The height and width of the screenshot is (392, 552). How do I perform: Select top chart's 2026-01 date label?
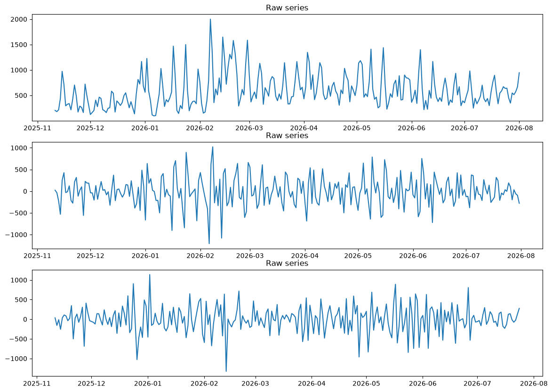[x=145, y=128]
